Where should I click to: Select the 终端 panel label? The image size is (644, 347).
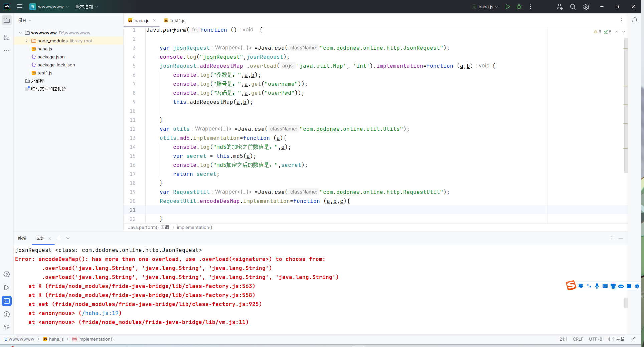click(x=22, y=238)
